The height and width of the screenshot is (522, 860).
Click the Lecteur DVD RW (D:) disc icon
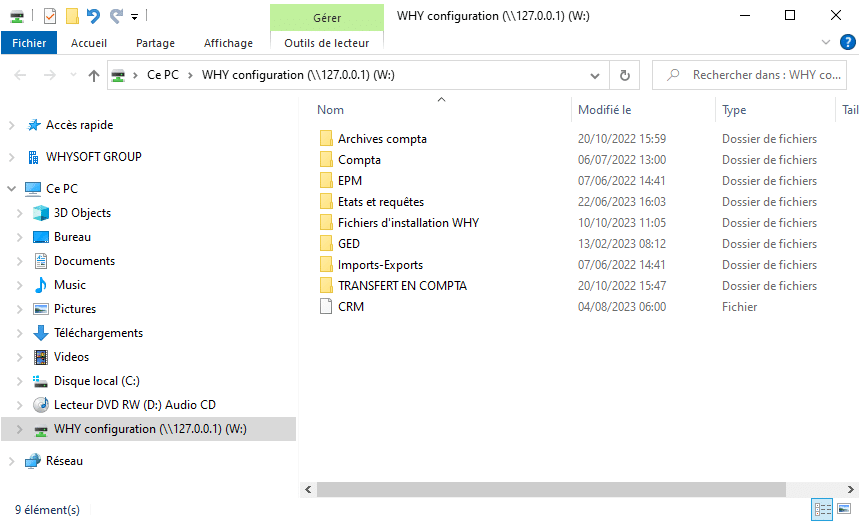[41, 405]
